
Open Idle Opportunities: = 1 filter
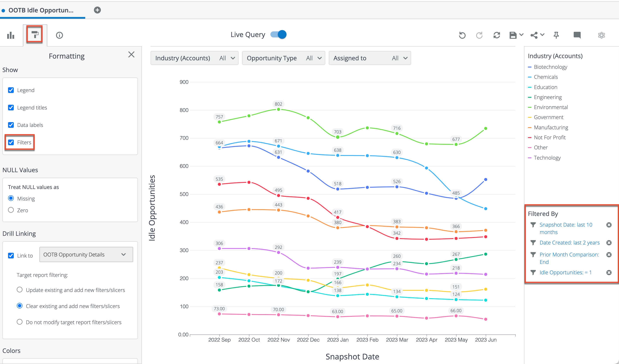point(565,272)
